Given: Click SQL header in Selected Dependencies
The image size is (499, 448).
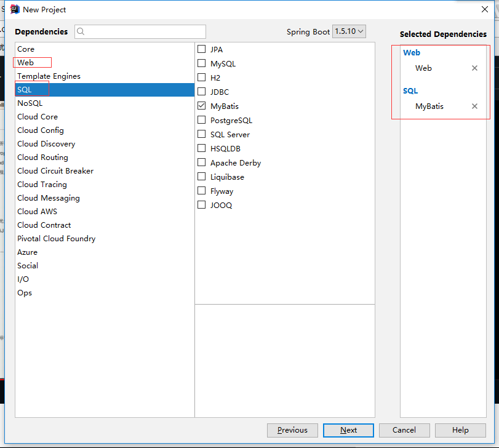Looking at the screenshot, I should tap(410, 90).
